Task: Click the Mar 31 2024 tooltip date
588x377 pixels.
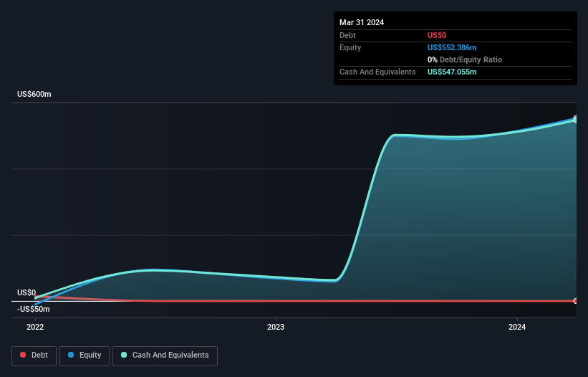Action: pos(362,22)
